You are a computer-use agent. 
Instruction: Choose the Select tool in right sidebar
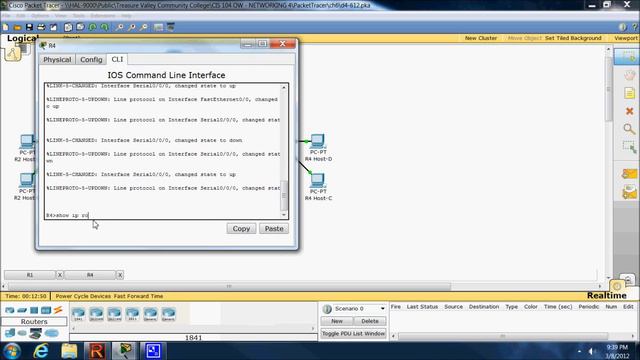(x=628, y=57)
